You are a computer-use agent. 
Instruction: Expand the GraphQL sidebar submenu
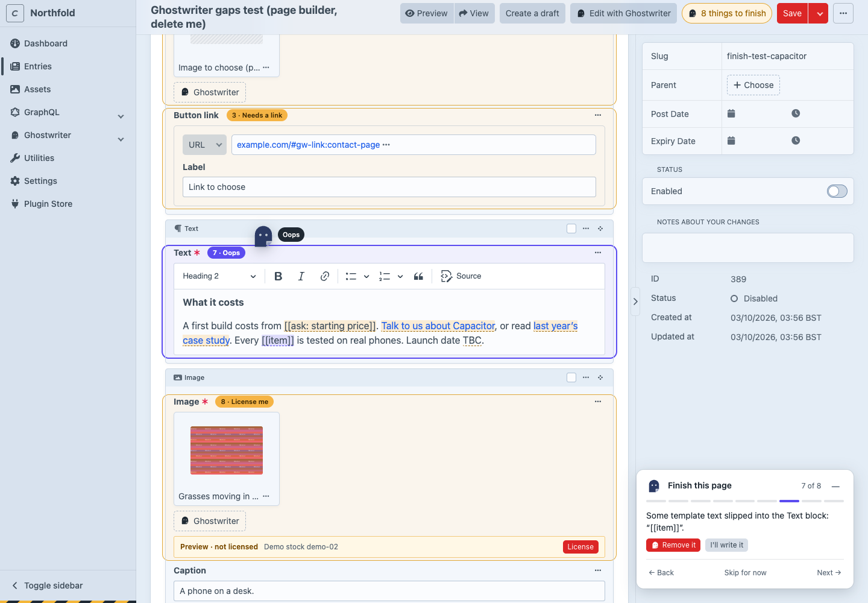[121, 116]
